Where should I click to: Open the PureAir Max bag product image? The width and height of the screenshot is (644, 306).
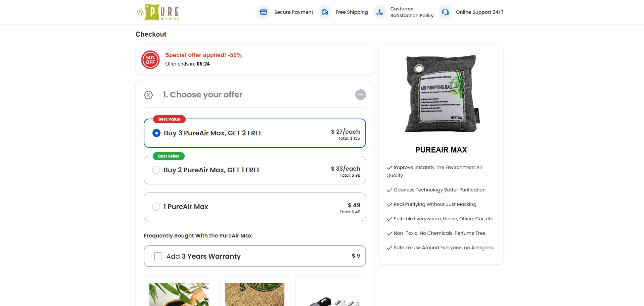click(441, 94)
